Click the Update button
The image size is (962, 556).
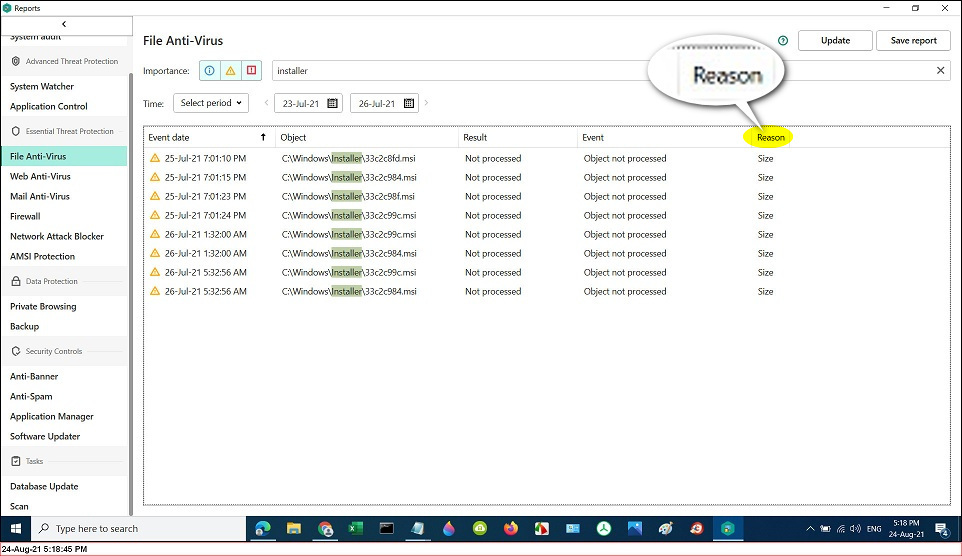coord(835,41)
